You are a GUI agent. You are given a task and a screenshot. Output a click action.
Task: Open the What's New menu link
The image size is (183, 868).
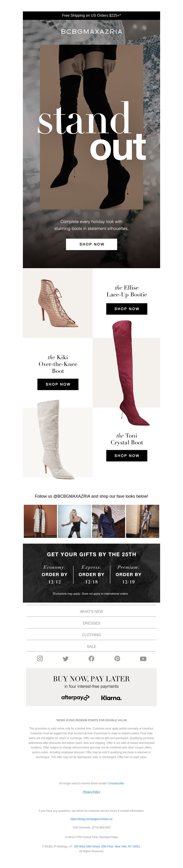(91, 611)
